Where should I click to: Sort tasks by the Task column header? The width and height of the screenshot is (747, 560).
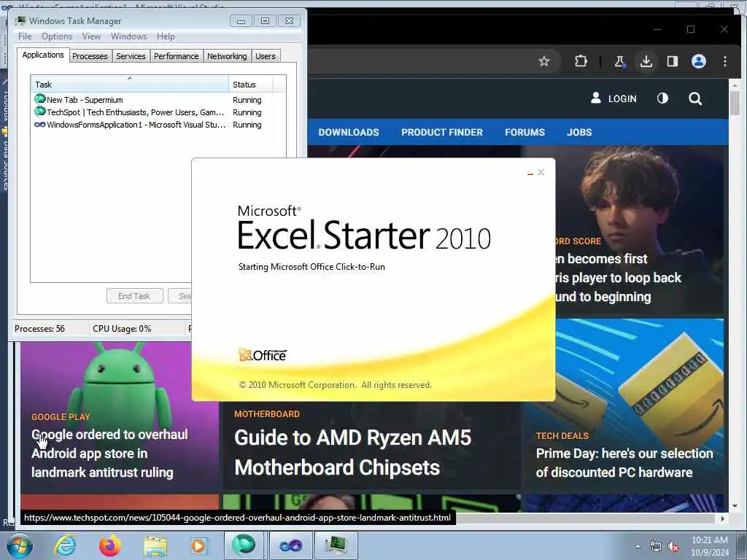(130, 85)
